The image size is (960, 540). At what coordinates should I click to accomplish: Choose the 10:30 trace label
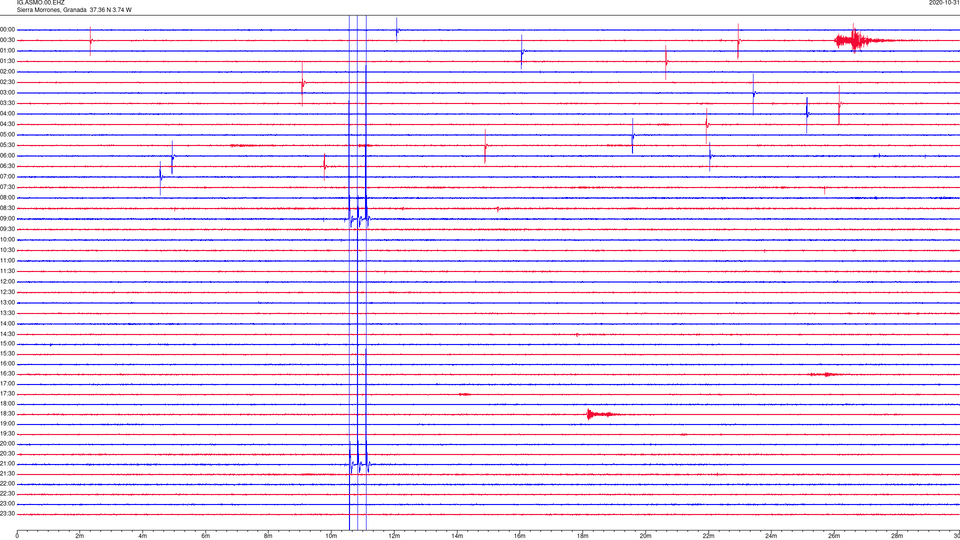[7, 250]
